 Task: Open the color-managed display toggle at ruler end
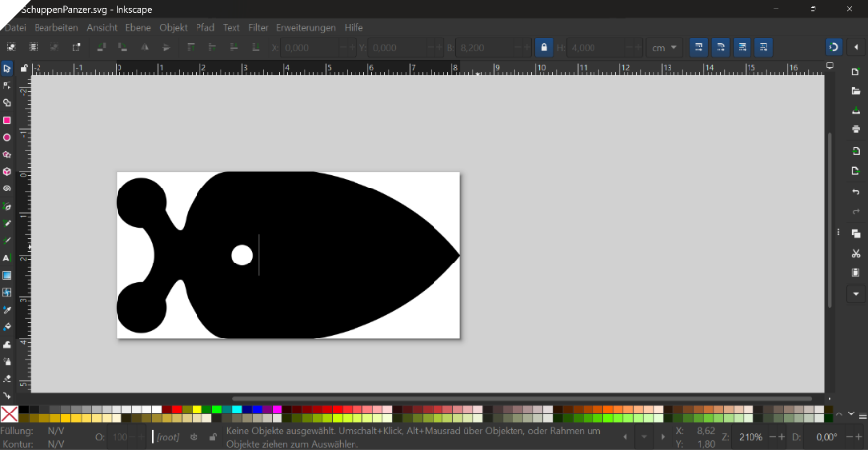pyautogui.click(x=829, y=66)
